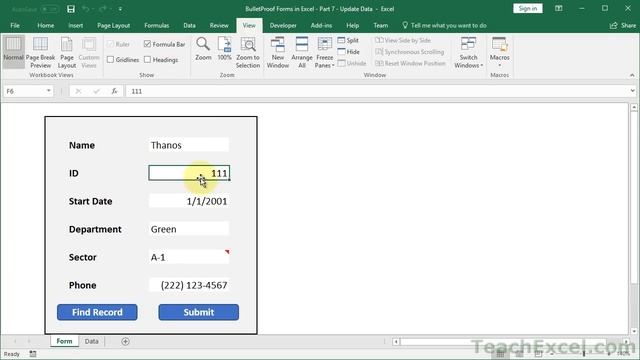The image size is (640, 360).
Task: Switch to the Home tab
Action: [46, 25]
